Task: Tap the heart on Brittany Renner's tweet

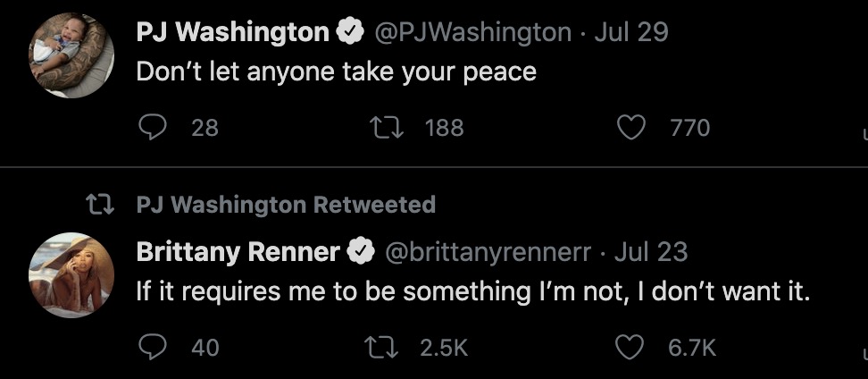Action: (630, 347)
